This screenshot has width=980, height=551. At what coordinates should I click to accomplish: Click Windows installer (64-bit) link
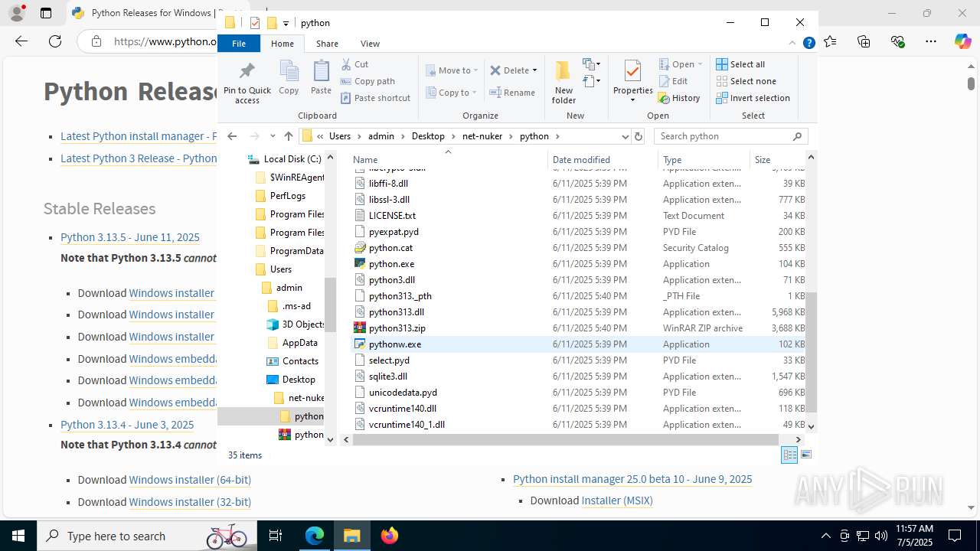[190, 480]
